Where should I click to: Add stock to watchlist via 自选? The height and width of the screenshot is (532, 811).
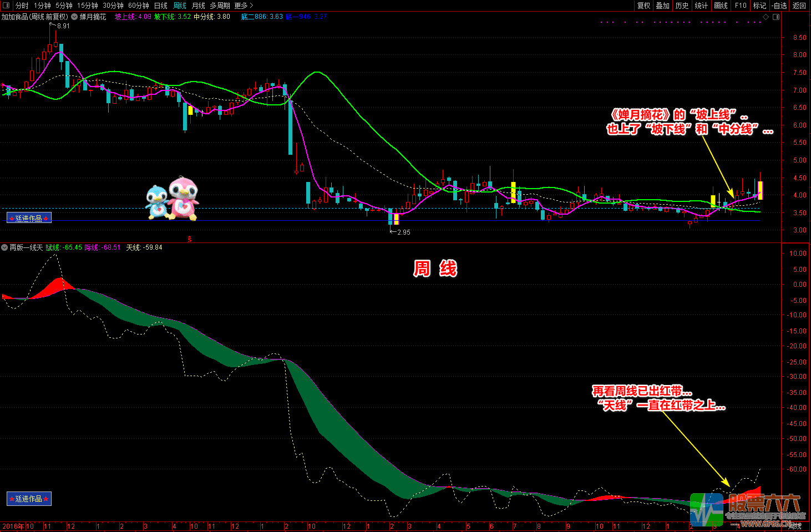click(779, 6)
